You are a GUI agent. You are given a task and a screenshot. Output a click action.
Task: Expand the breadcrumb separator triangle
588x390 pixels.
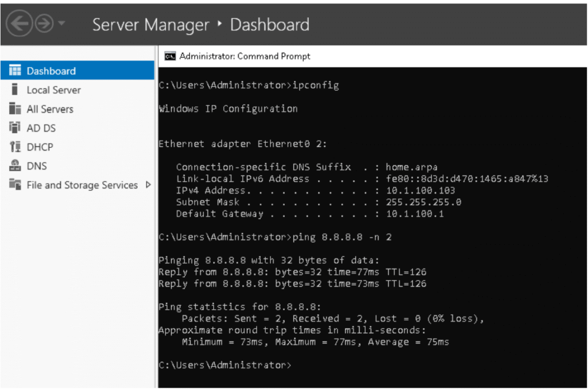click(219, 25)
